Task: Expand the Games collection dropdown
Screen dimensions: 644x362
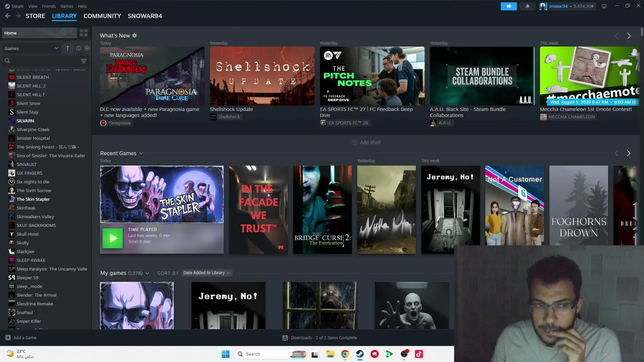Action: 31,48
